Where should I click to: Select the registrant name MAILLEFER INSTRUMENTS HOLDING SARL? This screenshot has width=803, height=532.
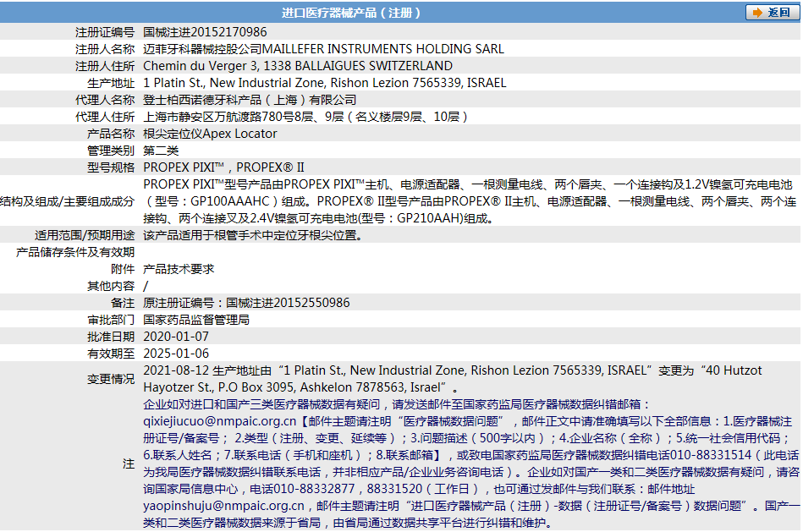(382, 49)
